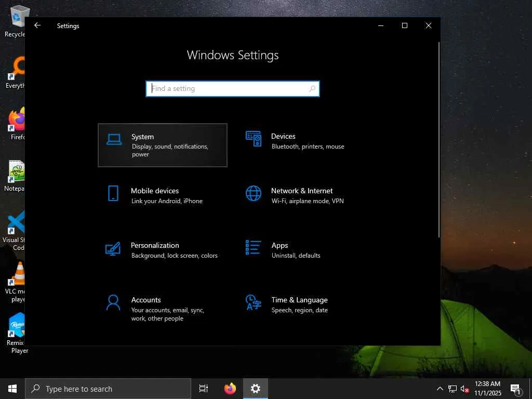Open the Devices category title
Screen dimensions: 532x399
[x=283, y=137]
